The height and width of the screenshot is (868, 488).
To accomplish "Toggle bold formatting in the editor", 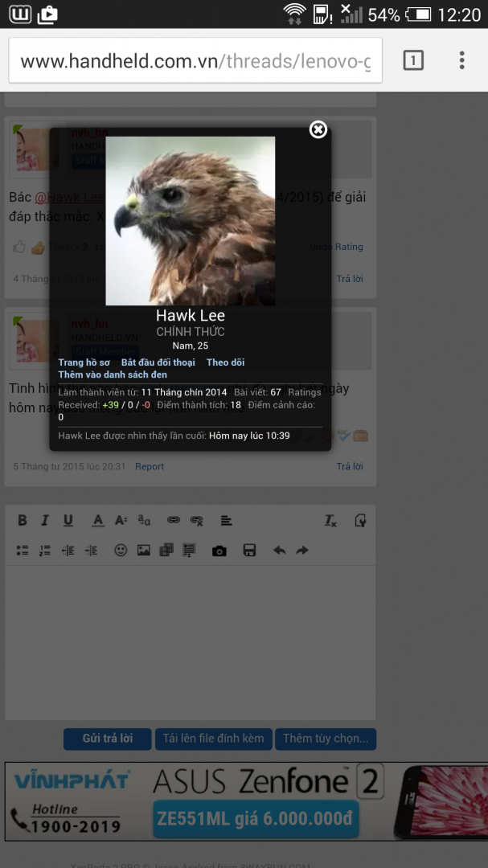I will pos(23,520).
